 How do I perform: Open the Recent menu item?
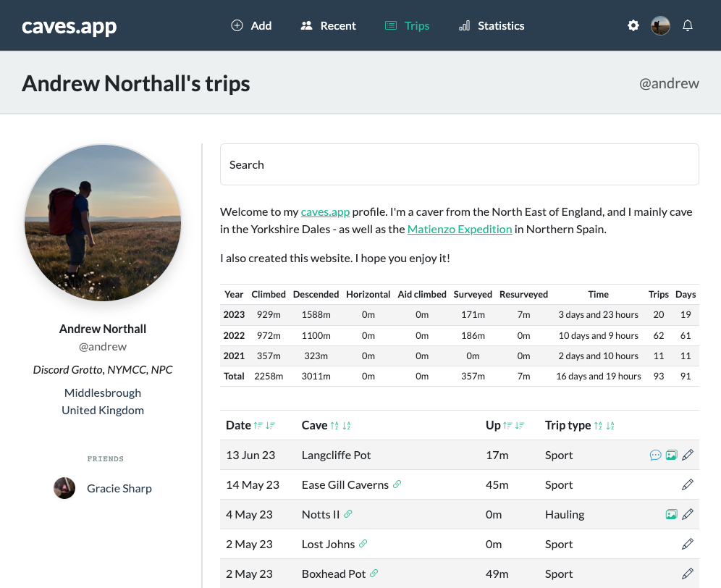click(x=328, y=25)
